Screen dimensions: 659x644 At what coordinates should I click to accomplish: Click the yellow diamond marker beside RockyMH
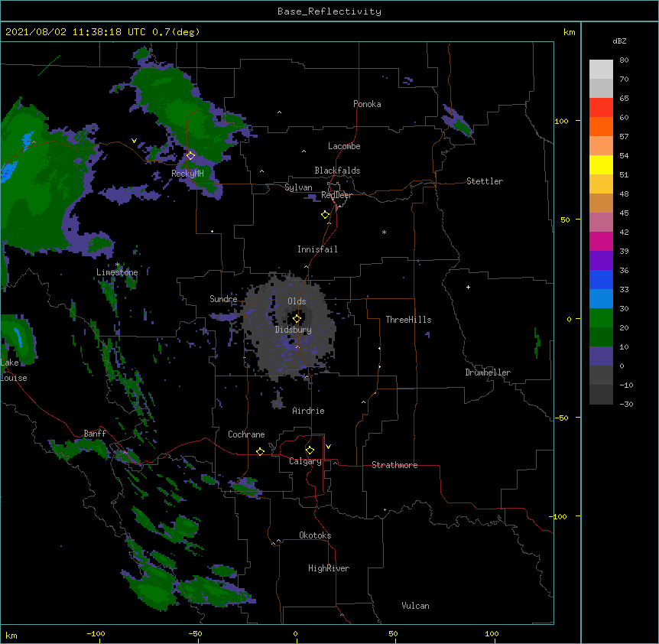[191, 156]
